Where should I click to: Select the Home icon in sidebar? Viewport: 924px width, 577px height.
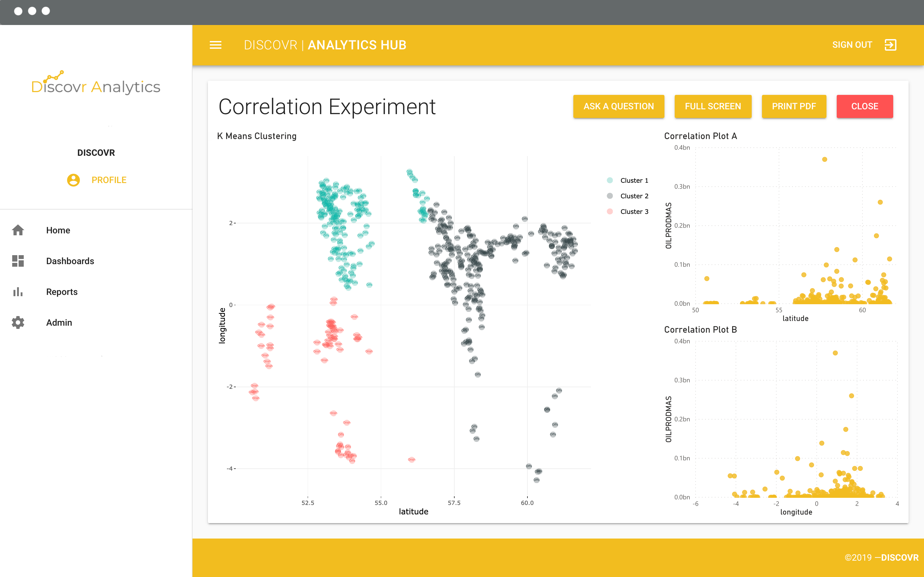point(18,230)
